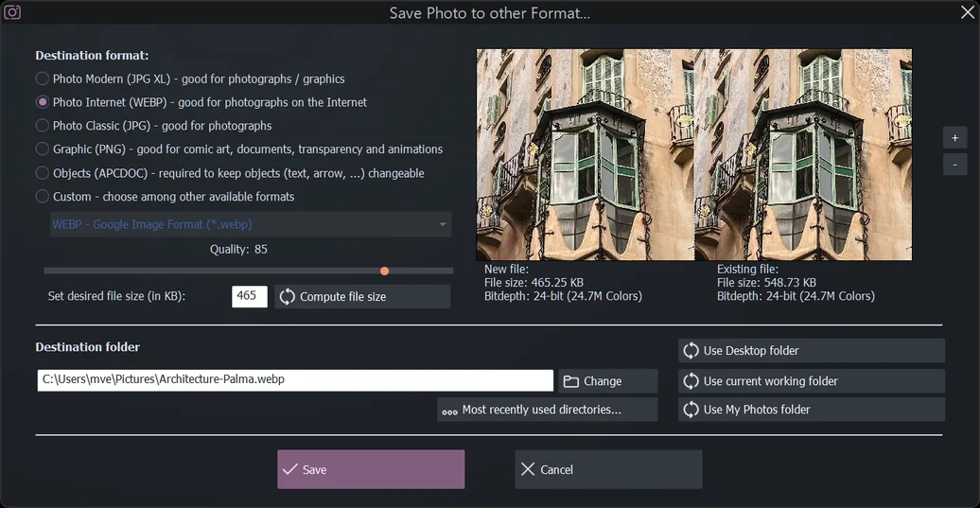Click circular arrow icon for My Photos folder

point(691,410)
